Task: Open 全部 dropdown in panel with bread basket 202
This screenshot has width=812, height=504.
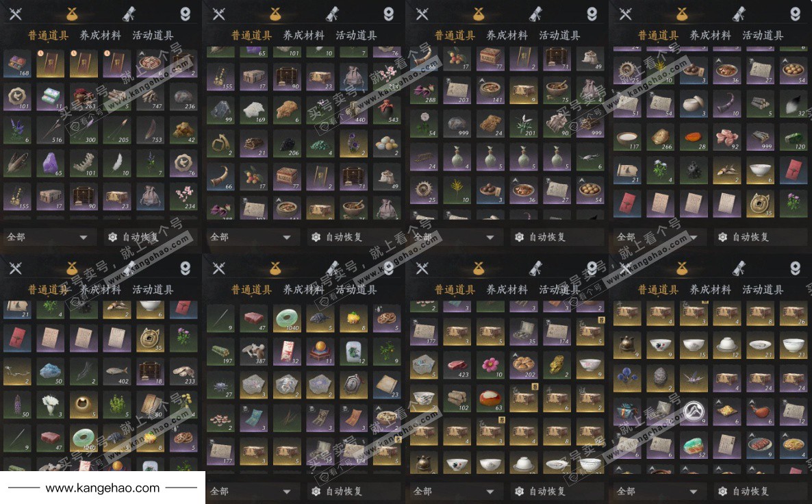Action: click(x=454, y=491)
